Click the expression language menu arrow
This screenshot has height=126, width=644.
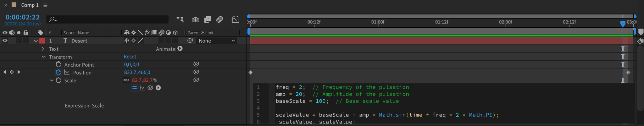pyautogui.click(x=158, y=88)
